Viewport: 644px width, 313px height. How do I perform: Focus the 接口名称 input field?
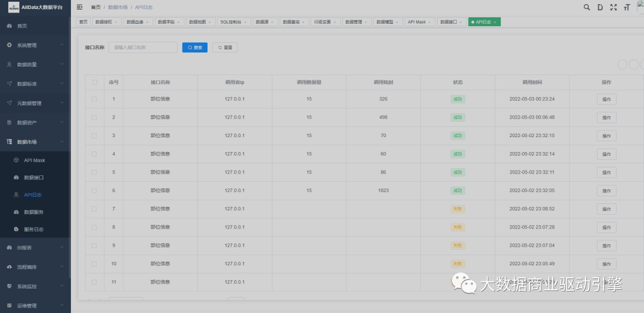point(143,47)
